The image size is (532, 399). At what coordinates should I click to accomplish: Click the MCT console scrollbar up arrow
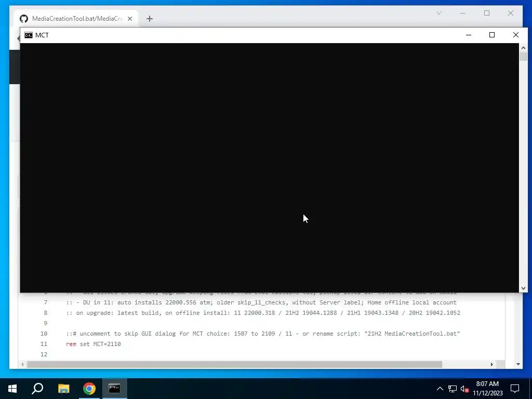click(x=523, y=48)
